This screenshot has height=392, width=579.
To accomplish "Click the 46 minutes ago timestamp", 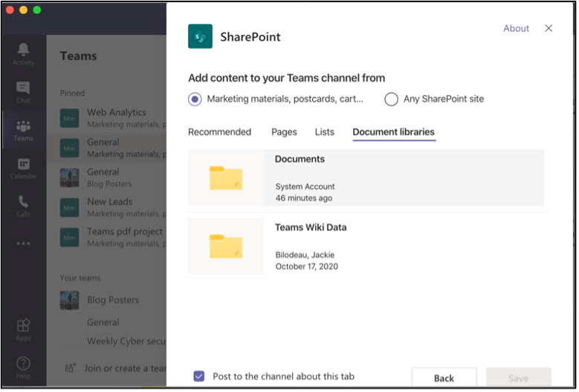I will tap(304, 198).
